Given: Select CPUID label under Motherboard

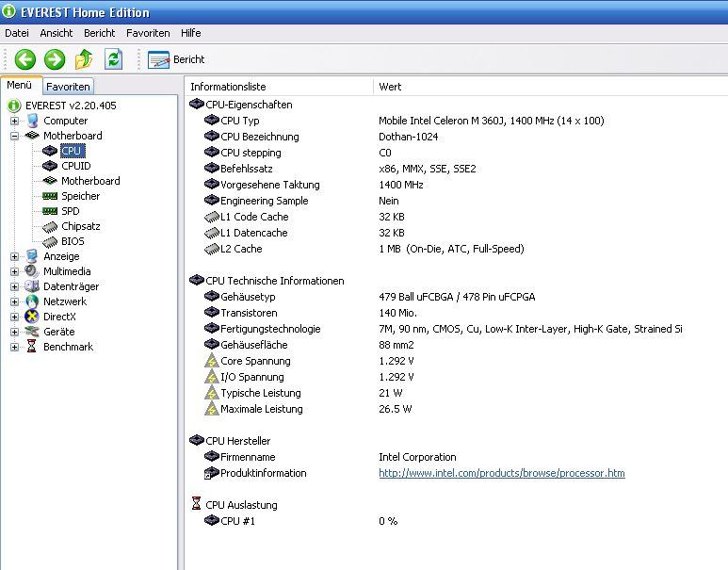Looking at the screenshot, I should [x=76, y=166].
